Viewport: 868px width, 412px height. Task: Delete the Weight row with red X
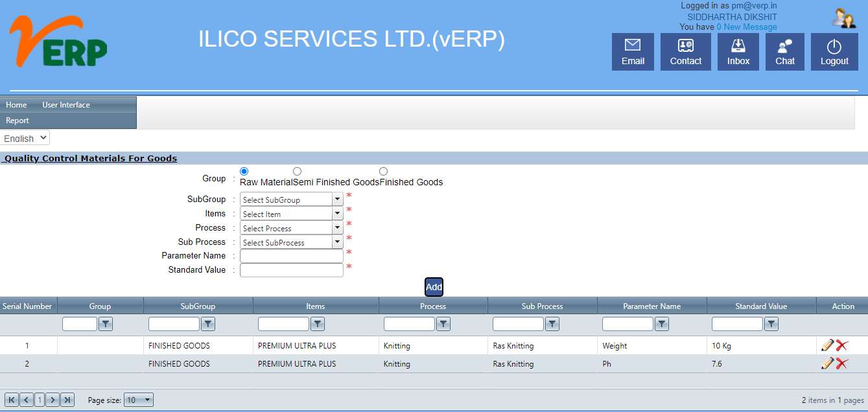[841, 345]
